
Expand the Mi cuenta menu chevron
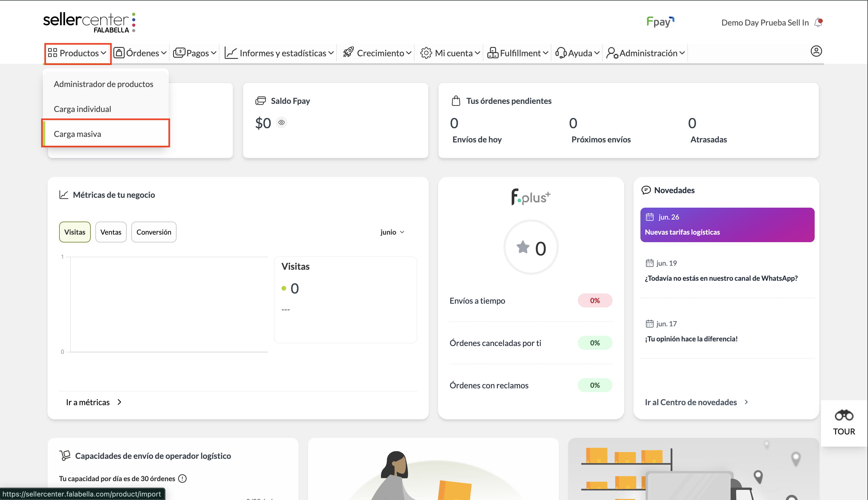click(x=477, y=53)
